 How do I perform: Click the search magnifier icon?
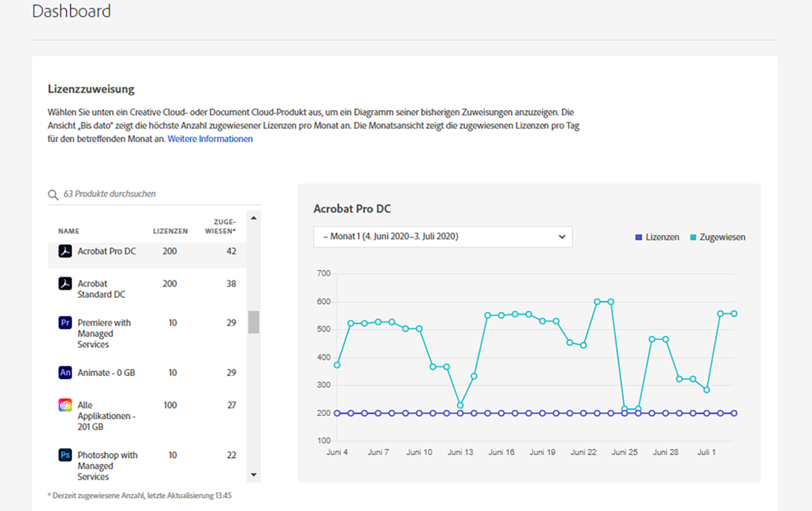(53, 195)
